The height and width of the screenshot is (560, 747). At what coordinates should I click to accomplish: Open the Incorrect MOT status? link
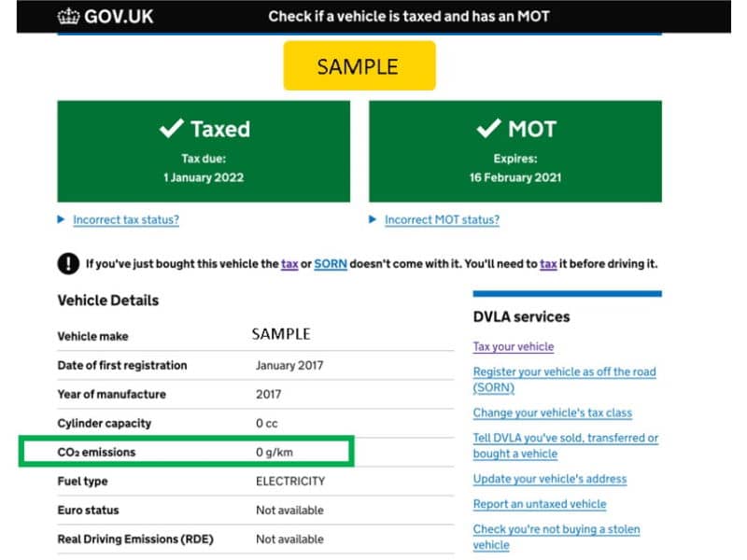click(x=442, y=219)
